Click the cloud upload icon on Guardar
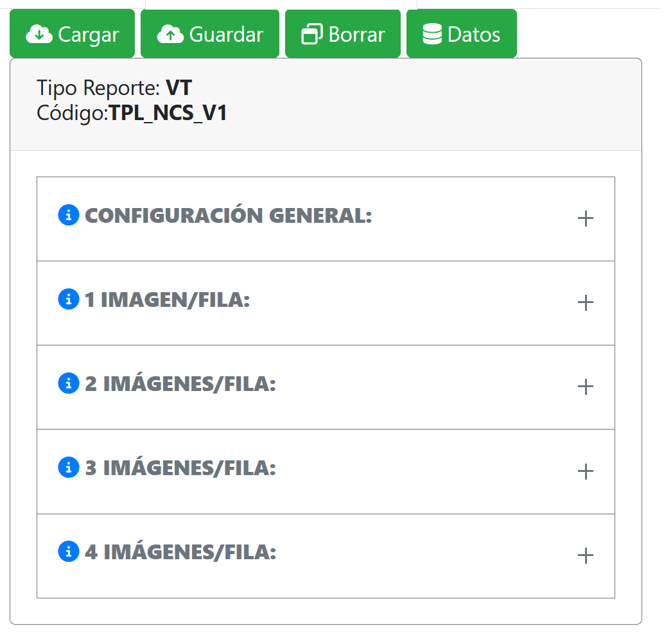The height and width of the screenshot is (644, 664). pos(170,34)
